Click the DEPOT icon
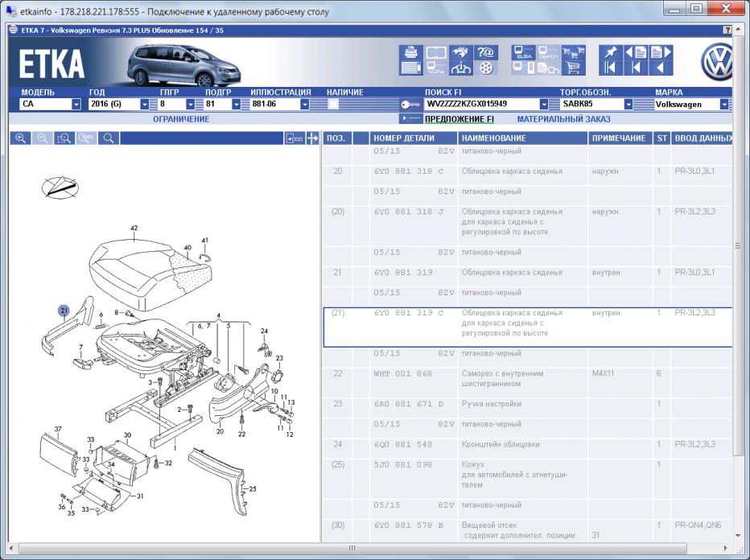This screenshot has height=560, width=750. pos(548,52)
